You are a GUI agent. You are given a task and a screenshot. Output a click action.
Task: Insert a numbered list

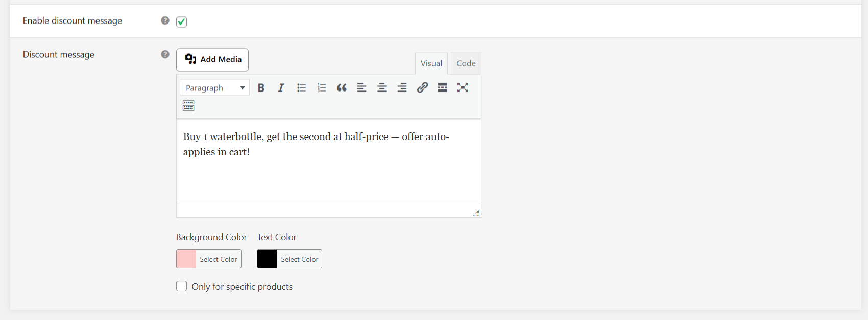coord(322,88)
